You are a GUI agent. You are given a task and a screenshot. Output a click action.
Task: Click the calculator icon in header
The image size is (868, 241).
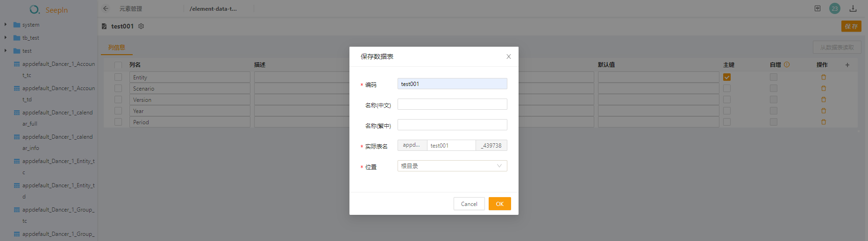click(818, 8)
